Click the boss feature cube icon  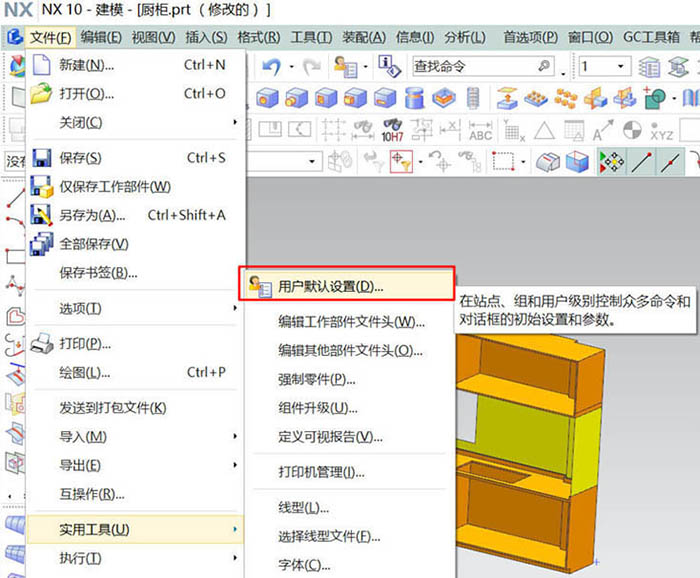click(296, 97)
